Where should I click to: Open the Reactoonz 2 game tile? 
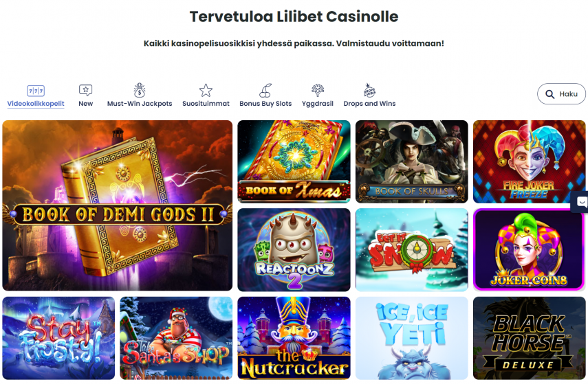tap(294, 250)
